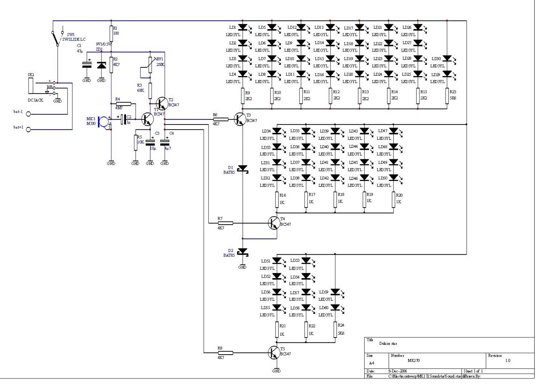The image size is (539, 392).
Task: Click the R3 68K resistor symbol
Action: (150, 90)
